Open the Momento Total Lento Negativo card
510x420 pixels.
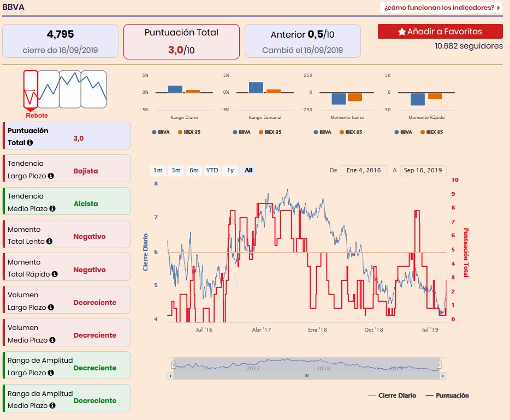click(x=67, y=234)
